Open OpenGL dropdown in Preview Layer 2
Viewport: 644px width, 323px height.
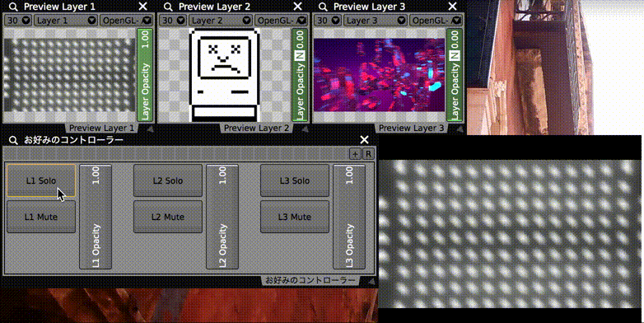click(x=281, y=21)
